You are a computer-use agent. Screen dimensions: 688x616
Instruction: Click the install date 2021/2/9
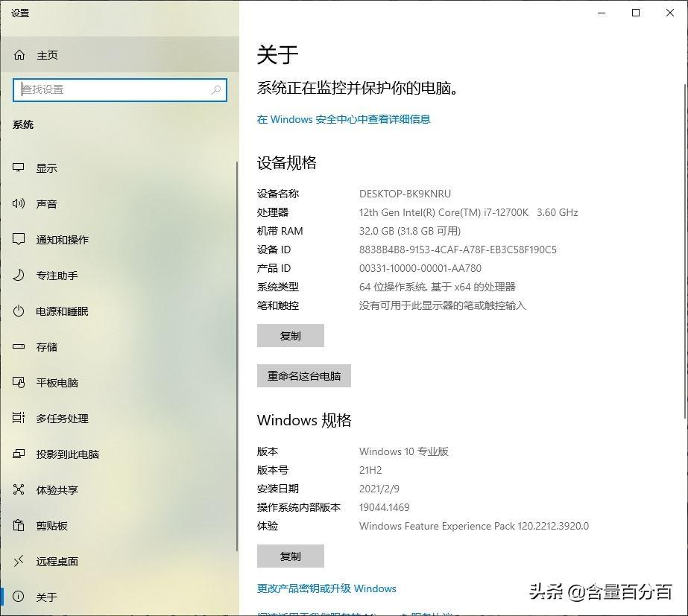379,489
